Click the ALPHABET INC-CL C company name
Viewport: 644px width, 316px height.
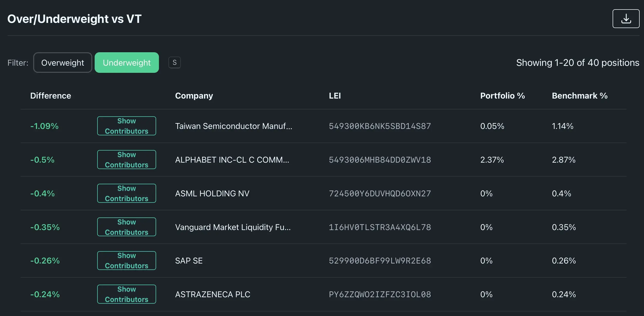(x=232, y=160)
